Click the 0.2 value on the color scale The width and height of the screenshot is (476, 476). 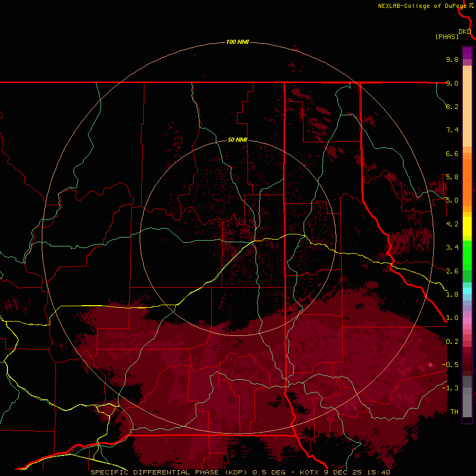tap(452, 342)
